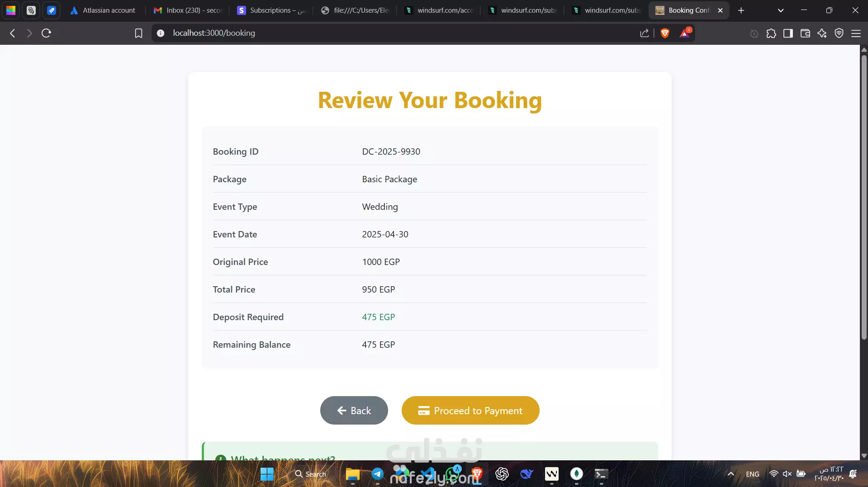
Task: Open Brave Shields lion icon
Action: coord(665,33)
